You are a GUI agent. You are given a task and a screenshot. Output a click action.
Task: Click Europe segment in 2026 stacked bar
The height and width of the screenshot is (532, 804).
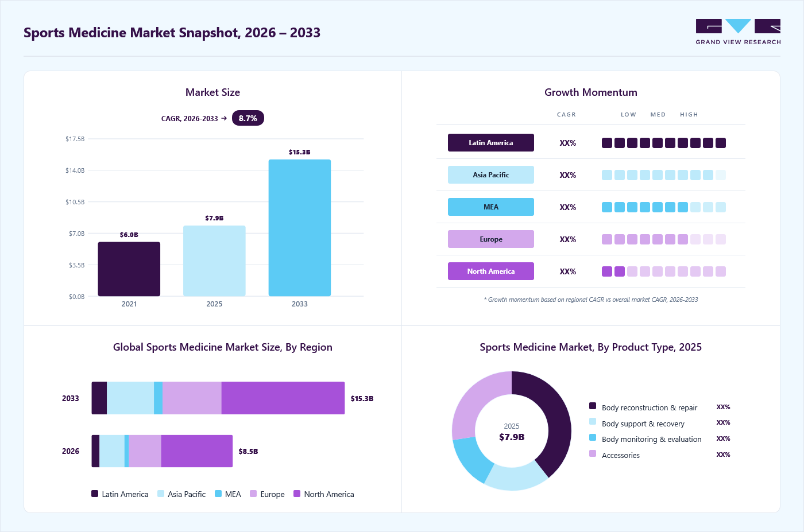click(145, 451)
